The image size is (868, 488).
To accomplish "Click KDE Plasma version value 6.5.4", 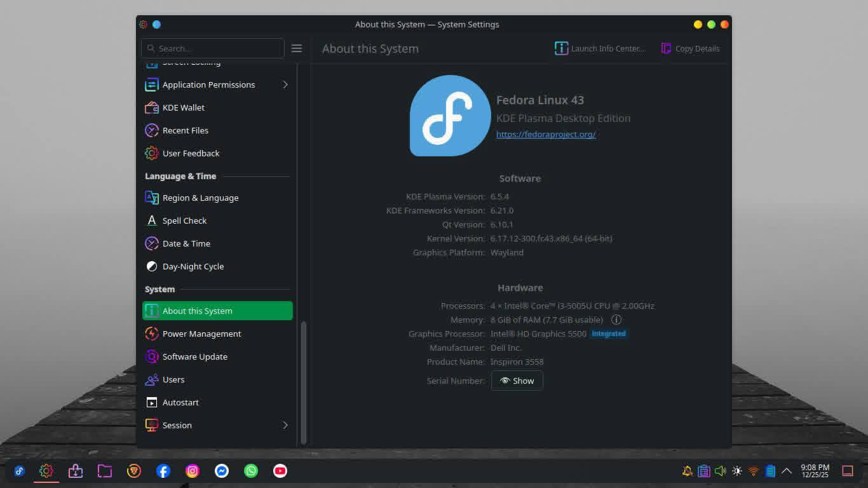I will (499, 196).
